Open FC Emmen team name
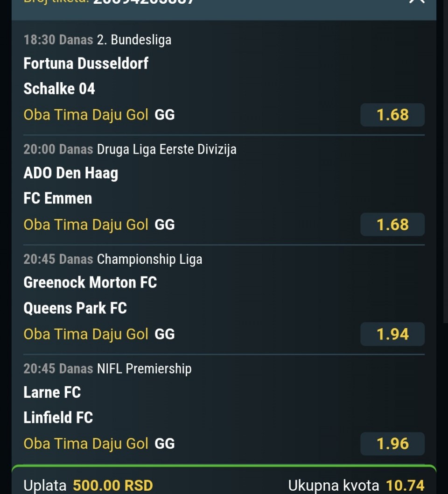 click(x=58, y=198)
